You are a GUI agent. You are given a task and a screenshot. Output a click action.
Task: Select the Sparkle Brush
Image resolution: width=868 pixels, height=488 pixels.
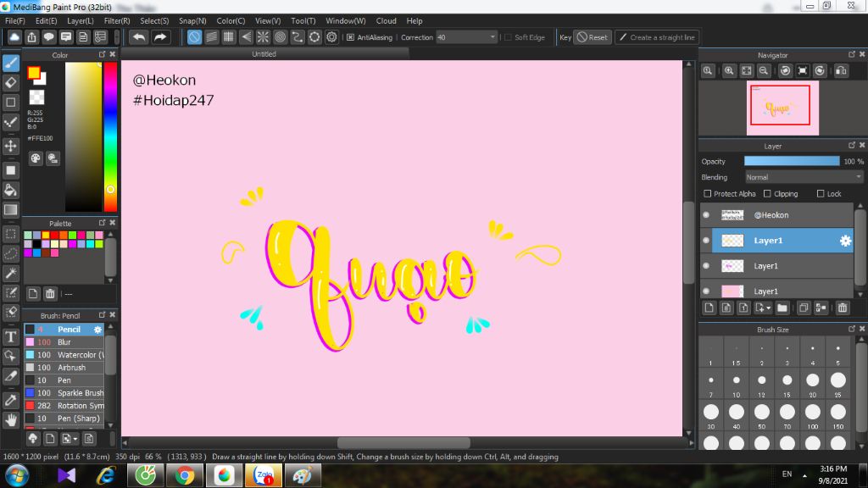64,393
